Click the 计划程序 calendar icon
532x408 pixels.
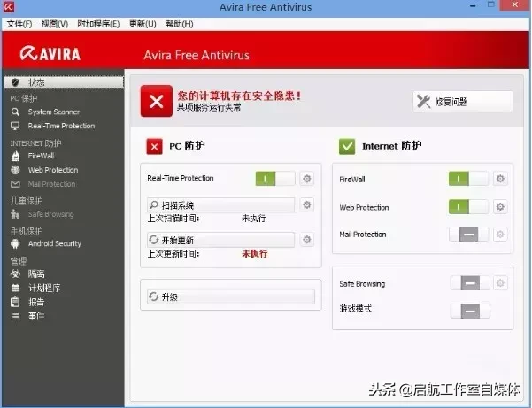[x=15, y=288]
